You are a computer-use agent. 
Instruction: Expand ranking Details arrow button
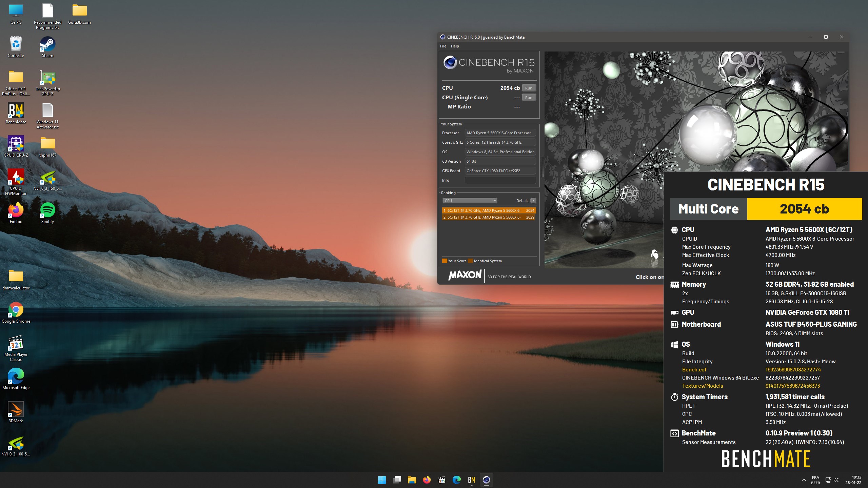click(x=533, y=201)
